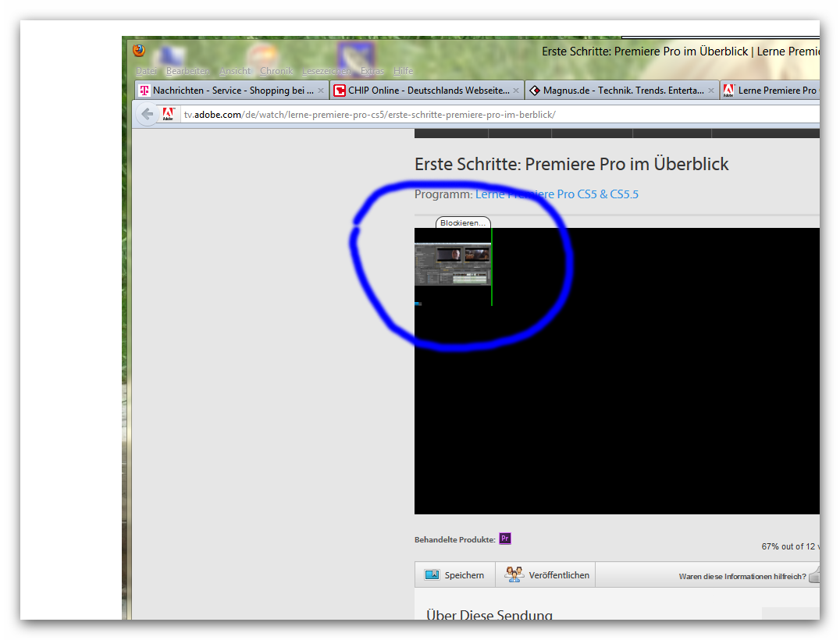Switch to the CHIP Online tab

(x=427, y=91)
